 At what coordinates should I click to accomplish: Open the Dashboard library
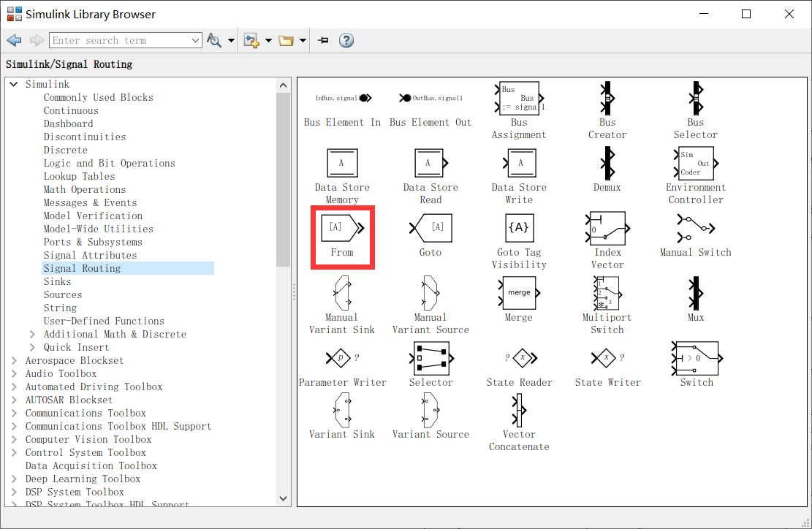69,123
